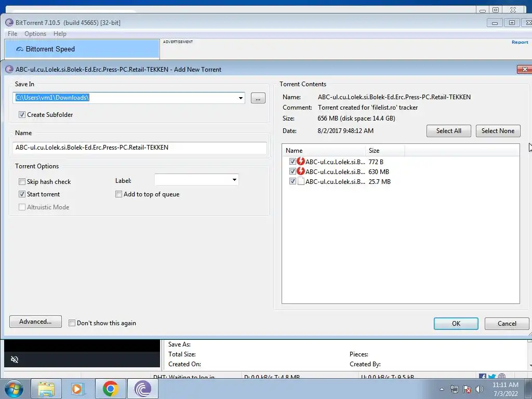Enable Add to top of queue
Image resolution: width=532 pixels, height=399 pixels.
[119, 194]
